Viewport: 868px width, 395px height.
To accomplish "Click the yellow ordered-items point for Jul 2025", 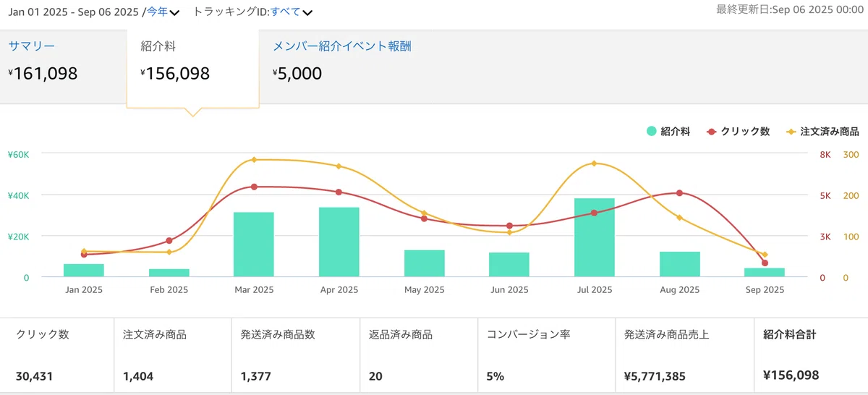I will (x=595, y=163).
